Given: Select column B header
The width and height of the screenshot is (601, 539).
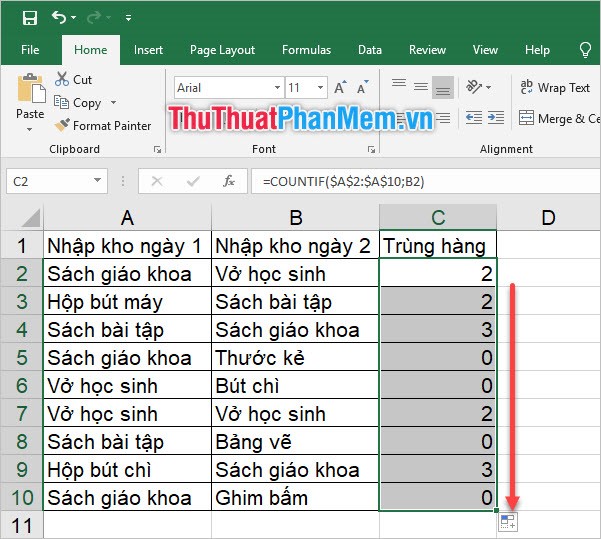Looking at the screenshot, I should tap(295, 217).
